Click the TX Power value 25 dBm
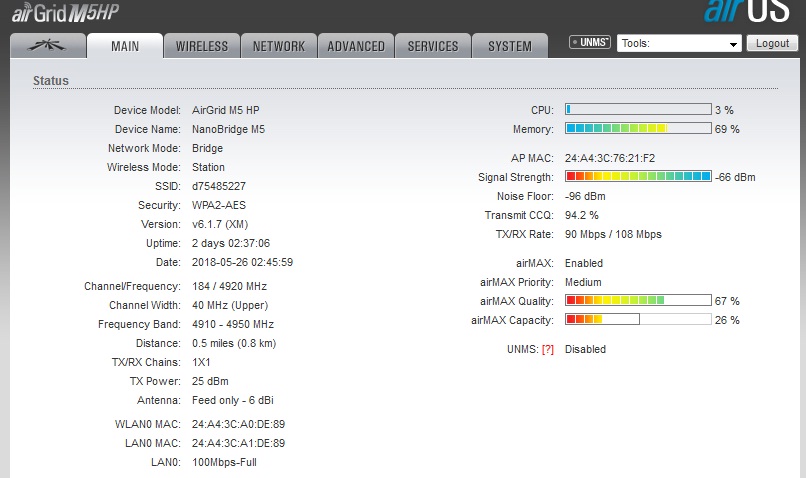 [210, 381]
